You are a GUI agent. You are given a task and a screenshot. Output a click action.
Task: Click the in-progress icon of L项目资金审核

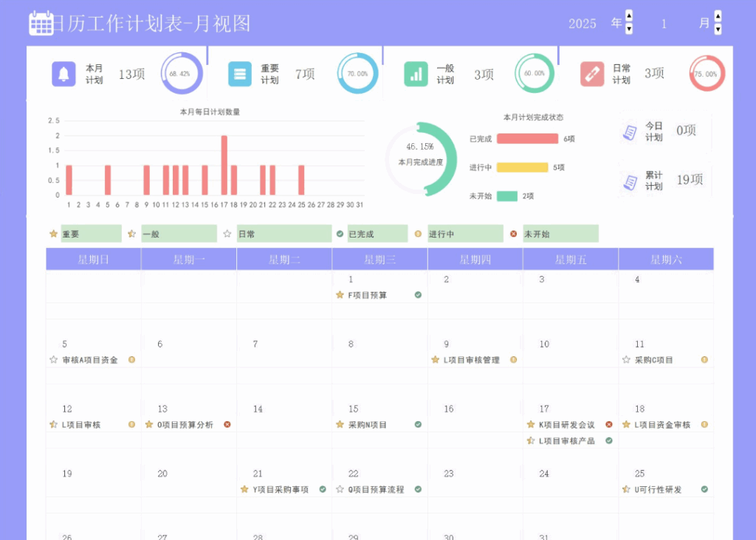point(704,424)
